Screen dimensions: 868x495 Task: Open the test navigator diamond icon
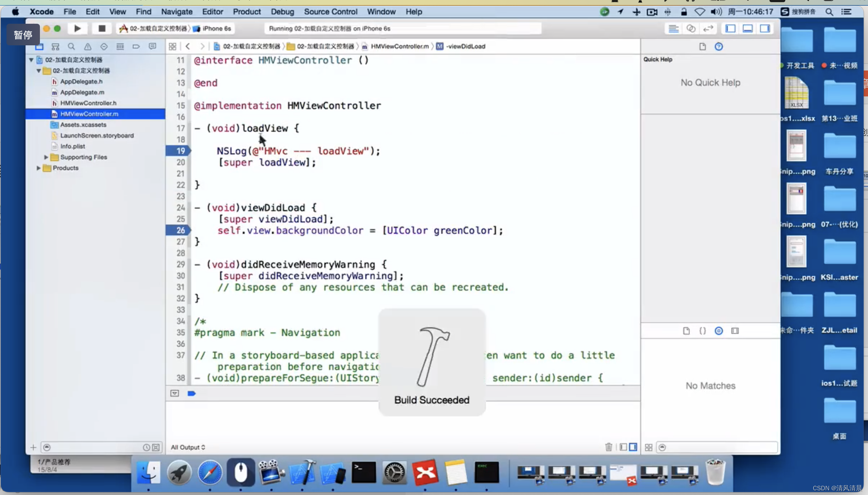tap(104, 46)
